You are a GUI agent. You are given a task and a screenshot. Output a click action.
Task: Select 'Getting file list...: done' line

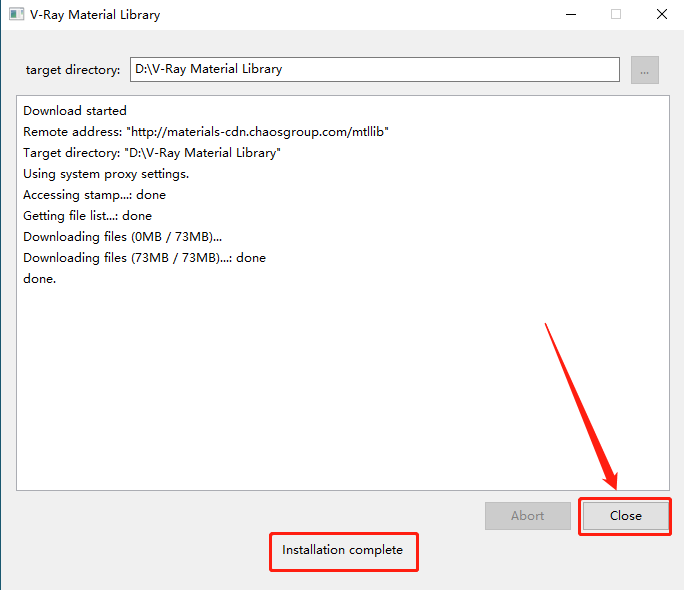pyautogui.click(x=87, y=216)
